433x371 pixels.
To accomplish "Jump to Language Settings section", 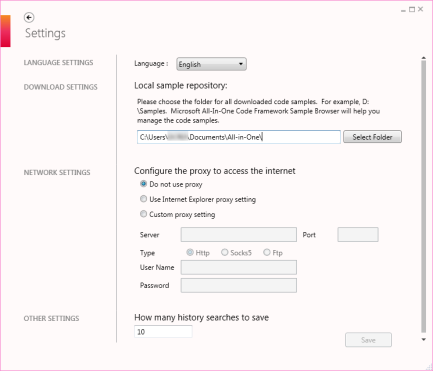I will [x=58, y=63].
